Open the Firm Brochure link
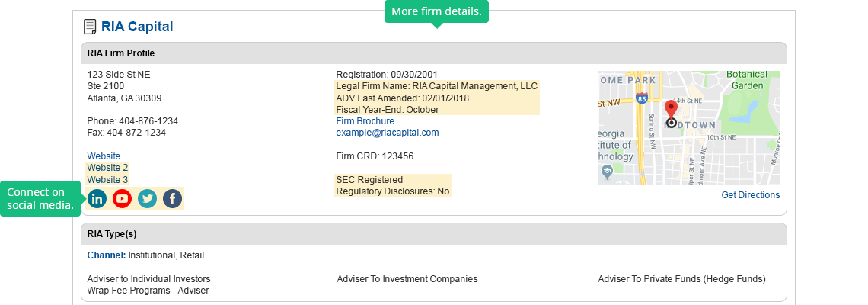The width and height of the screenshot is (868, 305). 365,121
